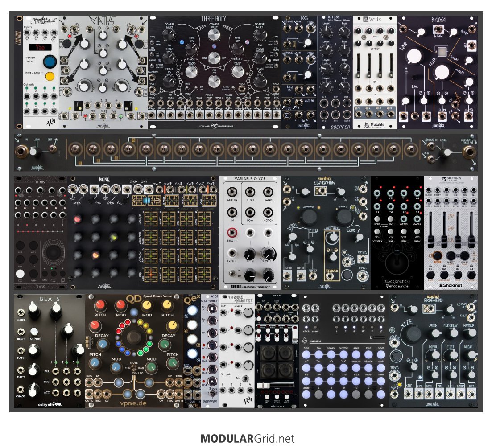Click the random waveform button on Maestro
The image size is (496, 448).
[343, 355]
